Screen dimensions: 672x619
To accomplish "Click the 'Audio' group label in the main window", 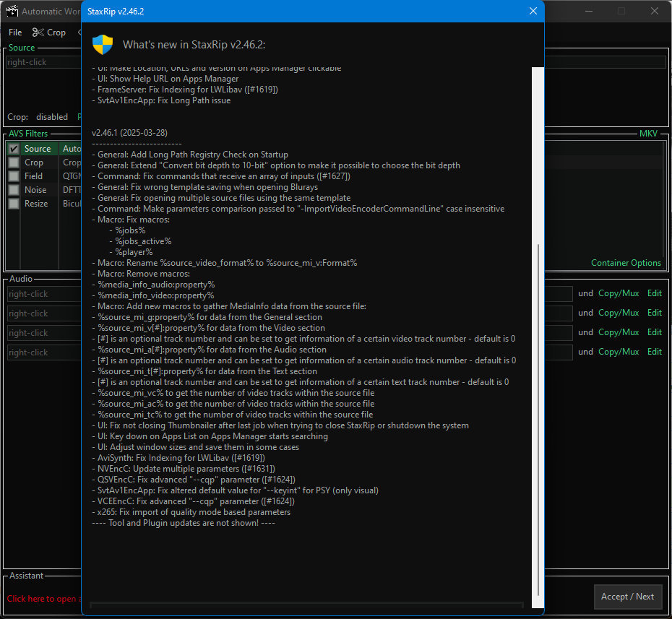I will [x=20, y=279].
